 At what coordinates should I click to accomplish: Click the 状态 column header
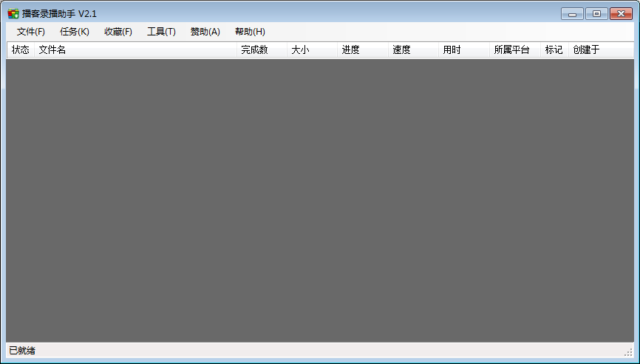point(21,49)
